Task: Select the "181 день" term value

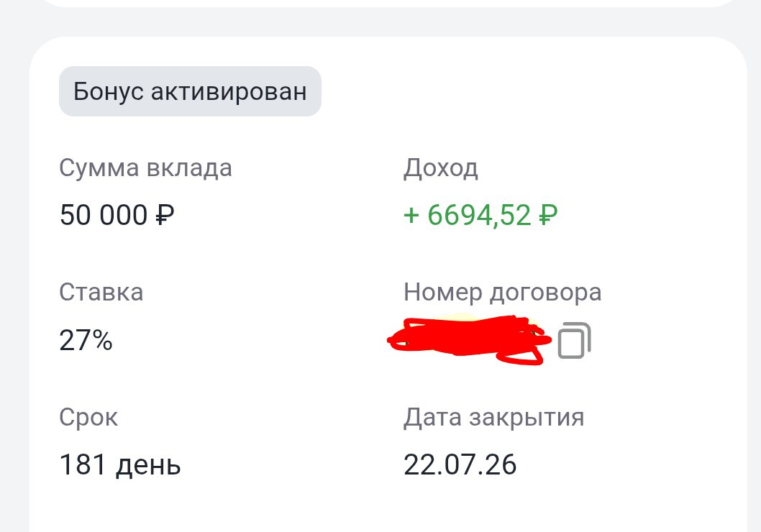Action: [x=119, y=464]
